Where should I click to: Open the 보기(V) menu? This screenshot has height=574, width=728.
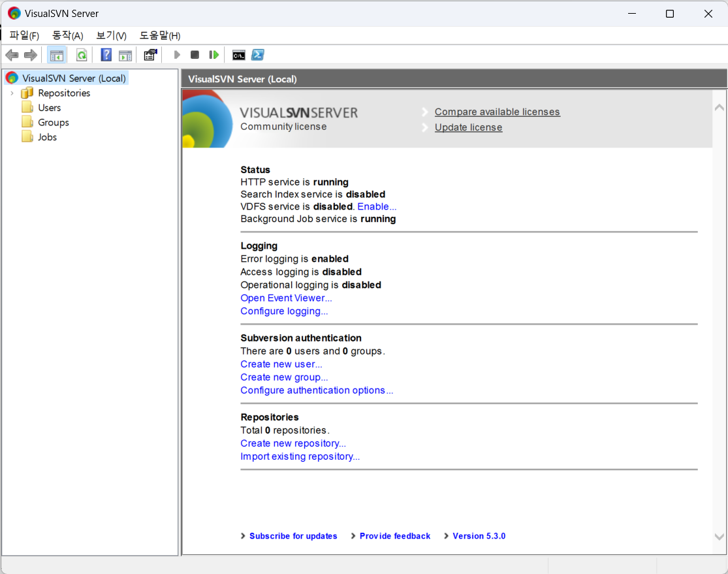point(112,36)
